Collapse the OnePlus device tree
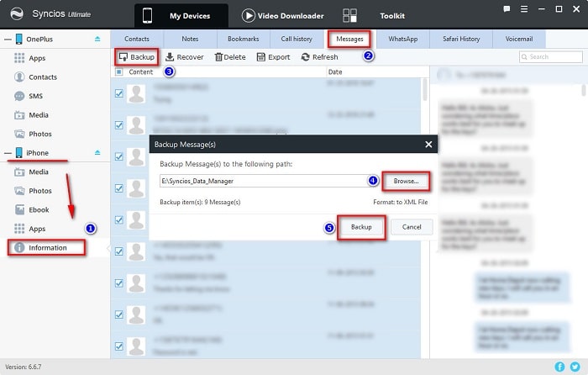The height and width of the screenshot is (375, 588). tap(8, 39)
